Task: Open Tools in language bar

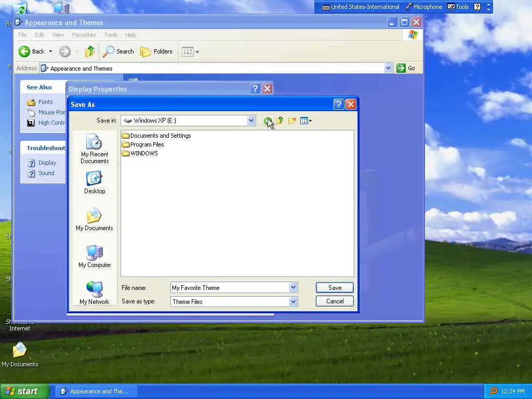Action: 458,7
